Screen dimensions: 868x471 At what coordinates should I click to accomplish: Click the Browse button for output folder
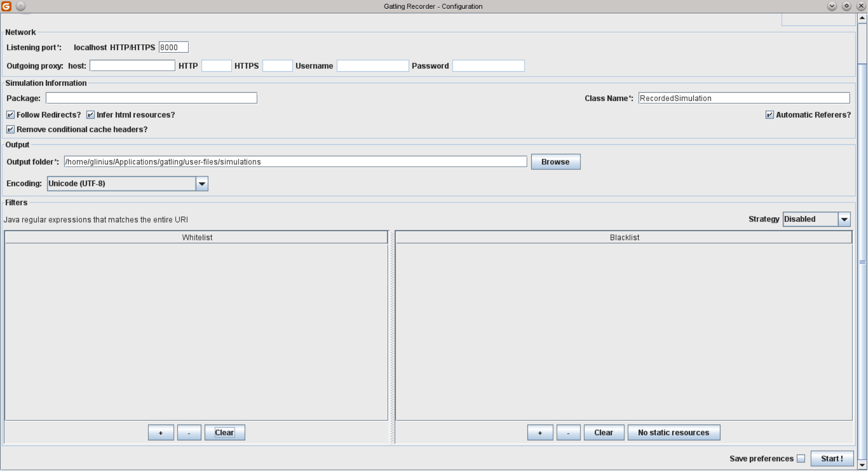(x=555, y=161)
